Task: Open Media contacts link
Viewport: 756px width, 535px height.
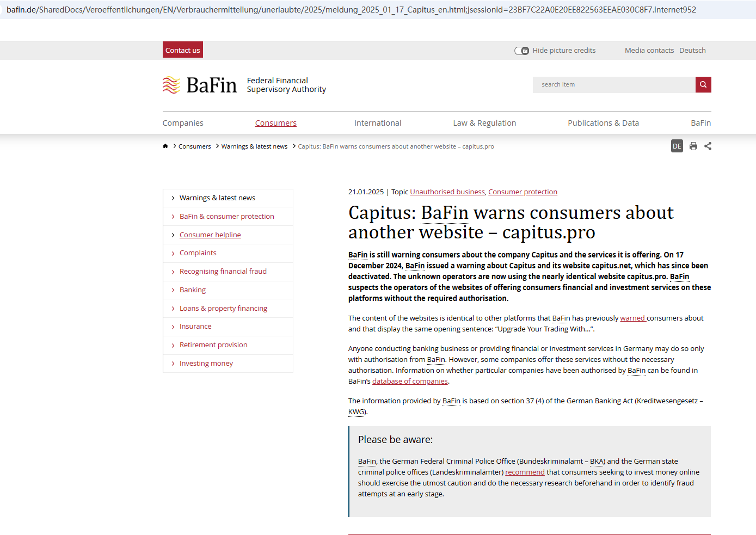Action: pyautogui.click(x=649, y=50)
